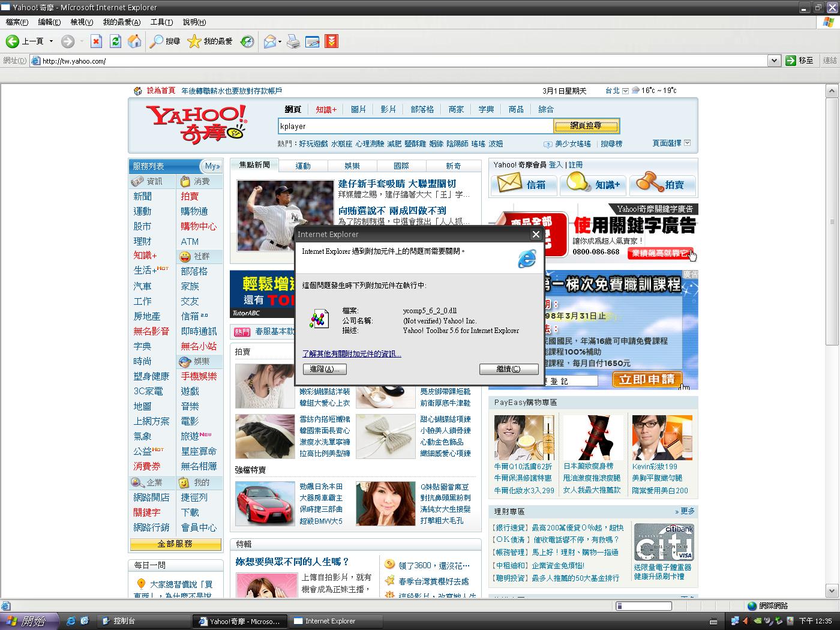Expand 理財專區 更多 link
The image size is (840, 630).
pos(685,511)
